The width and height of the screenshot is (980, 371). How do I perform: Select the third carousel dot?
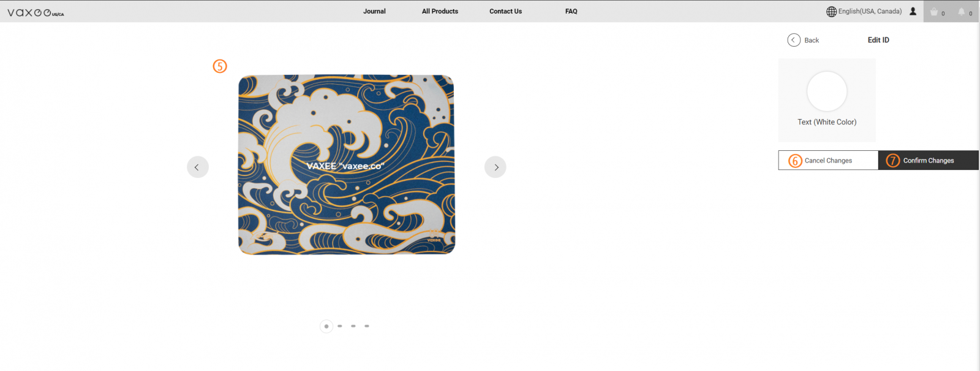tap(353, 326)
